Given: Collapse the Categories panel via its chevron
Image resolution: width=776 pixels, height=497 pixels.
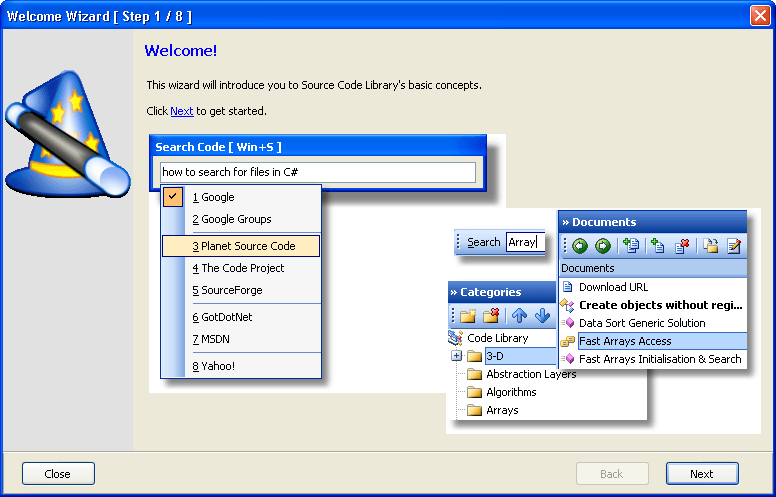Looking at the screenshot, I should [x=453, y=292].
